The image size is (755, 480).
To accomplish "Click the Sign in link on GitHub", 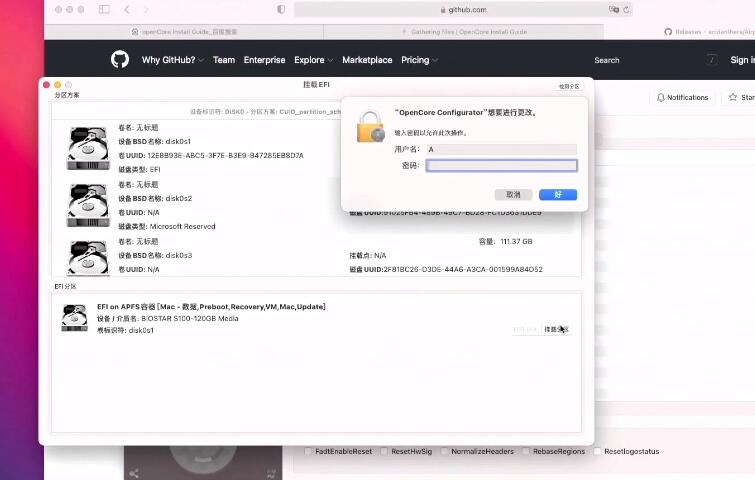I will click(742, 60).
